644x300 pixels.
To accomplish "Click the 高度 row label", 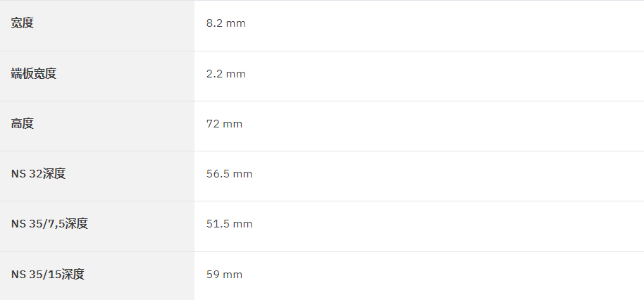I will click(x=22, y=124).
